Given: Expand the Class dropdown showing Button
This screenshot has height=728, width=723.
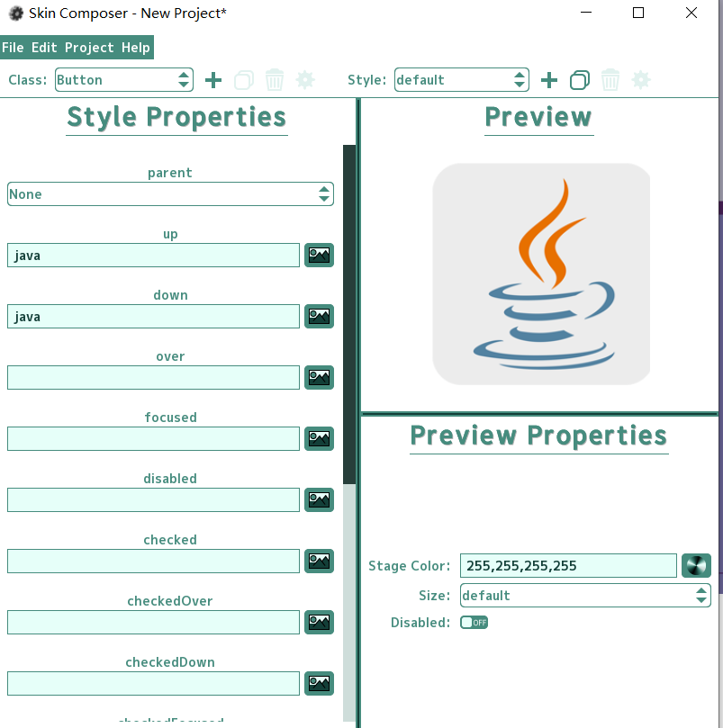Looking at the screenshot, I should [124, 80].
